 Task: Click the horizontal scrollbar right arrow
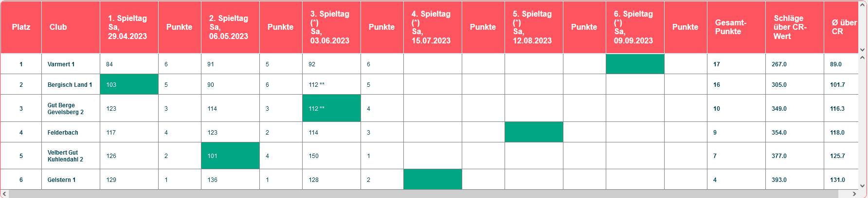855,194
